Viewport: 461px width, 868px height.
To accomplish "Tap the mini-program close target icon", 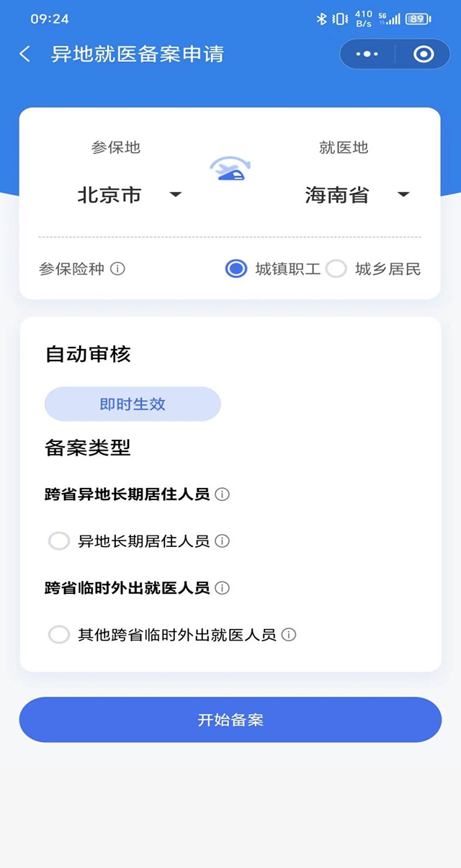I will point(424,54).
